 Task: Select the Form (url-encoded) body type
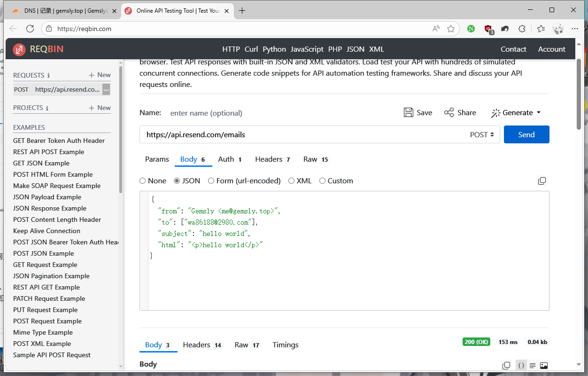(x=211, y=181)
